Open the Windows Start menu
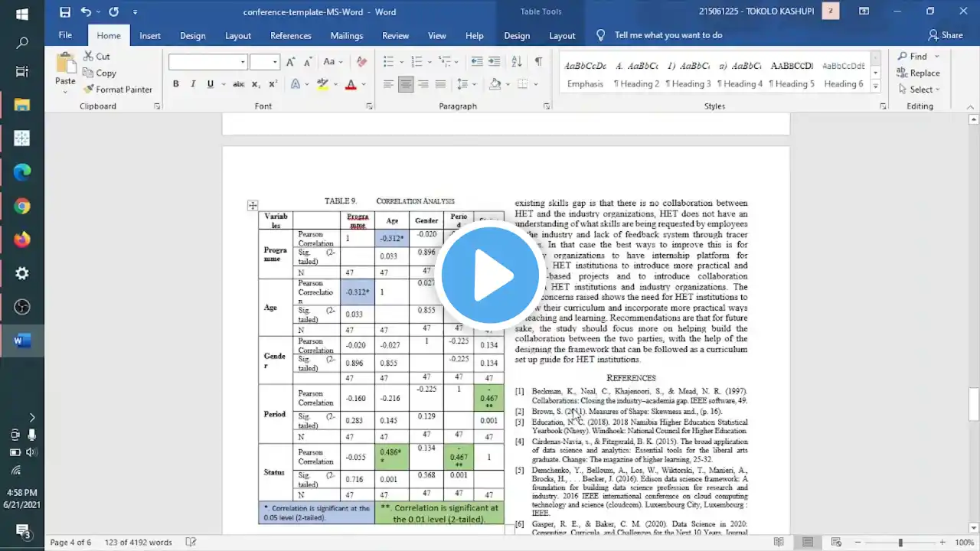 tap(22, 14)
